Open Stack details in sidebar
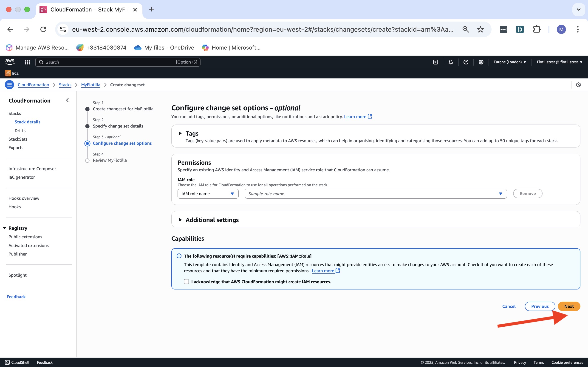This screenshot has height=367, width=588. pos(28,122)
